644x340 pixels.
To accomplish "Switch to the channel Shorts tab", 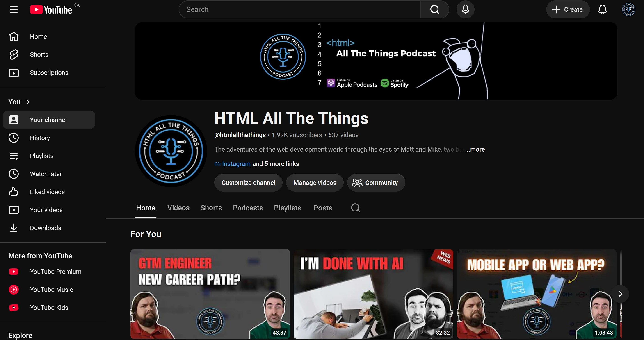I will (211, 208).
